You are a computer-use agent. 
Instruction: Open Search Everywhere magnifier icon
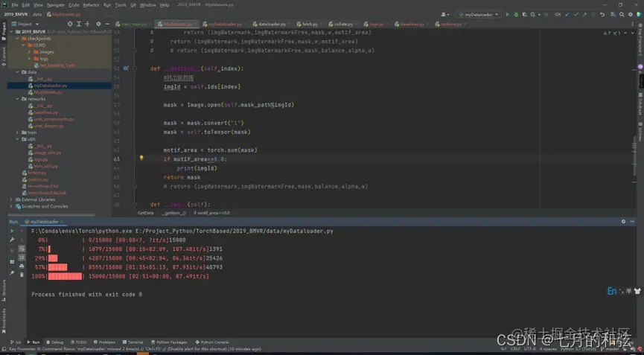click(622, 14)
